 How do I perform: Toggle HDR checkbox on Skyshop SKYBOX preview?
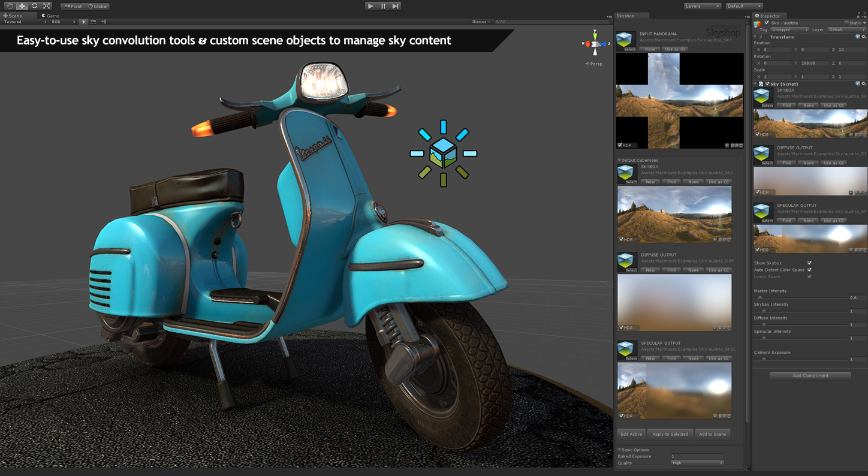621,239
